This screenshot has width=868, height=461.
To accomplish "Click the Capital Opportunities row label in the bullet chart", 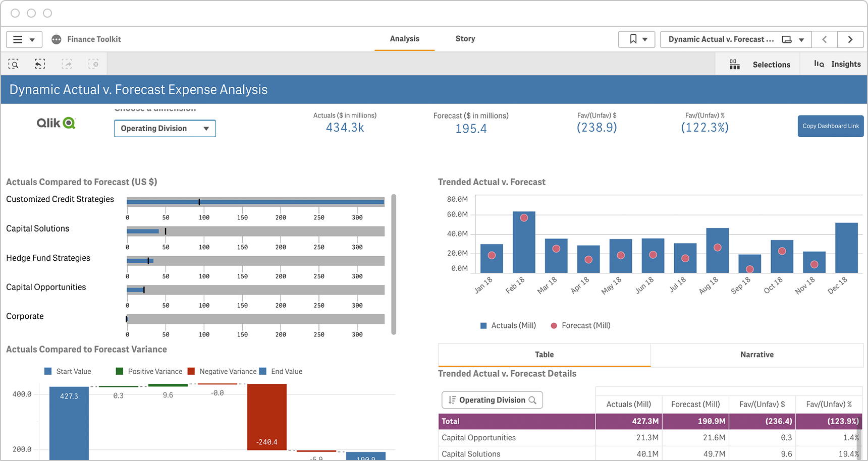I will (x=46, y=287).
